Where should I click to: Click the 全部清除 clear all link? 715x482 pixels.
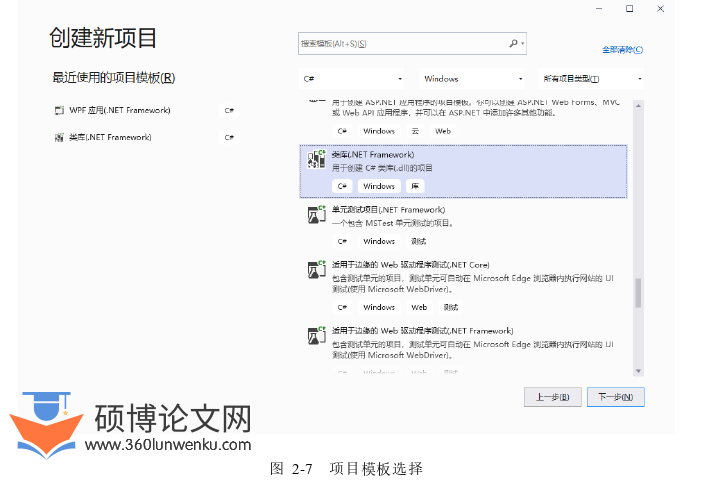(x=622, y=50)
